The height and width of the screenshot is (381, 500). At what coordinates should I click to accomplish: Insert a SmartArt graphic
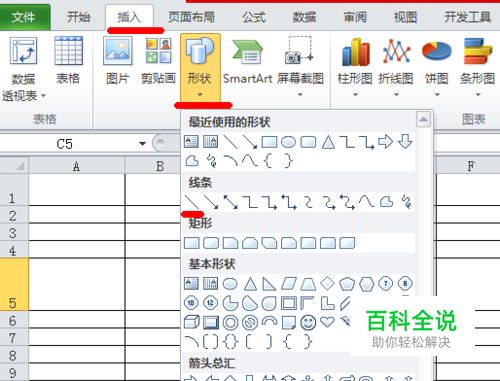tap(248, 61)
